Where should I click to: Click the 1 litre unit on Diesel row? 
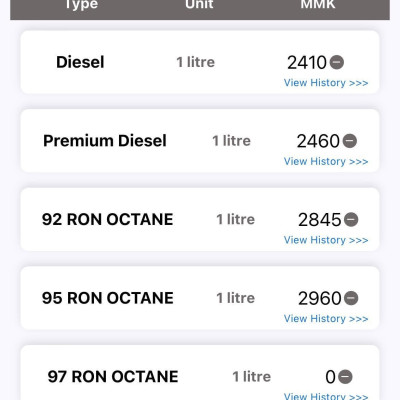coord(196,62)
